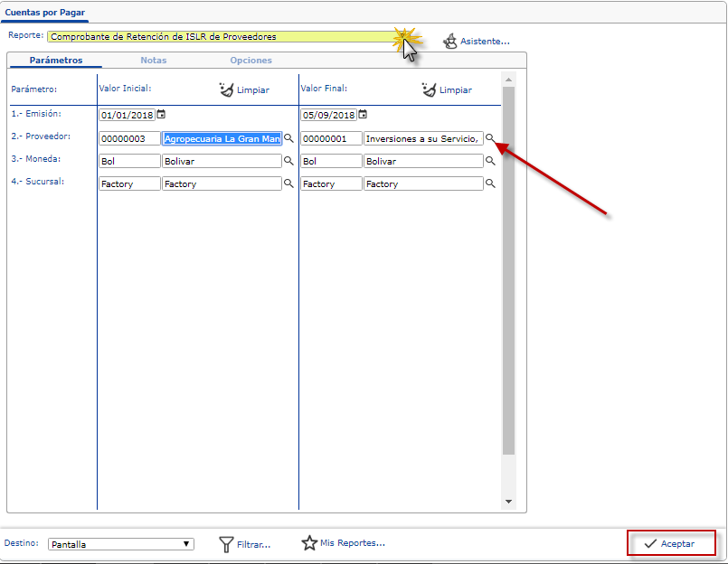Click the final Emisión date 05/09/2018 field
This screenshot has width=728, height=564.
tap(328, 115)
